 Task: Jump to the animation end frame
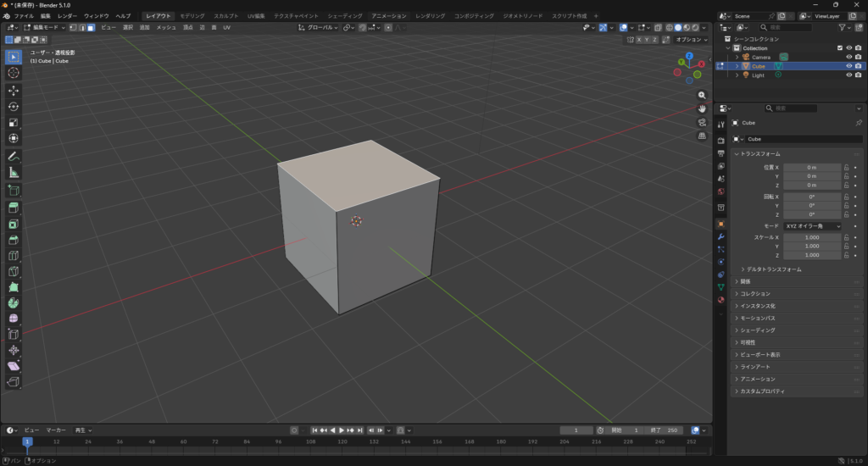tap(359, 430)
